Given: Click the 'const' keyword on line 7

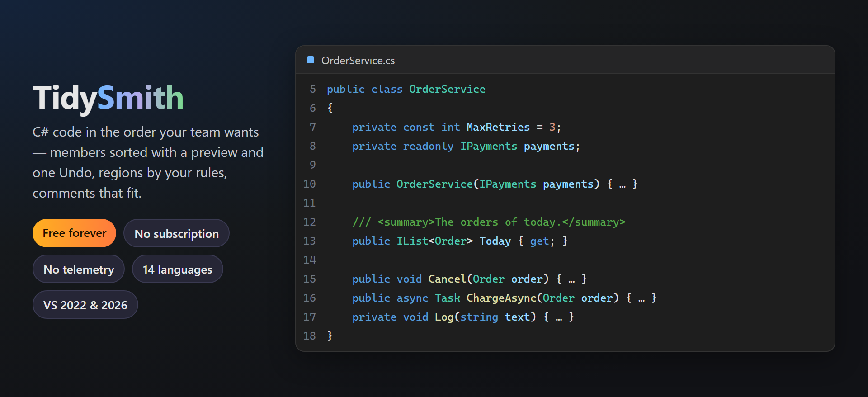Looking at the screenshot, I should [419, 127].
